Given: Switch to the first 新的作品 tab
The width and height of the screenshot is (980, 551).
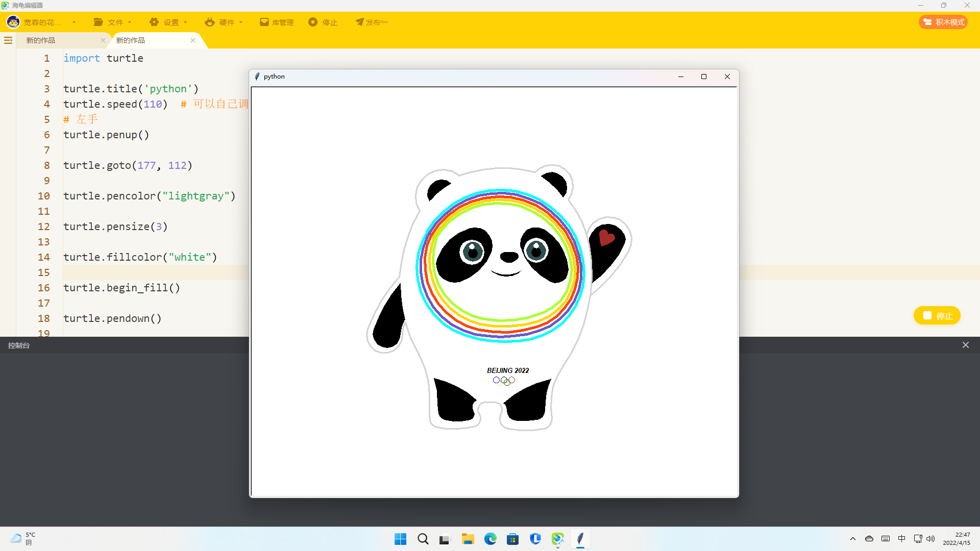Looking at the screenshot, I should (41, 40).
